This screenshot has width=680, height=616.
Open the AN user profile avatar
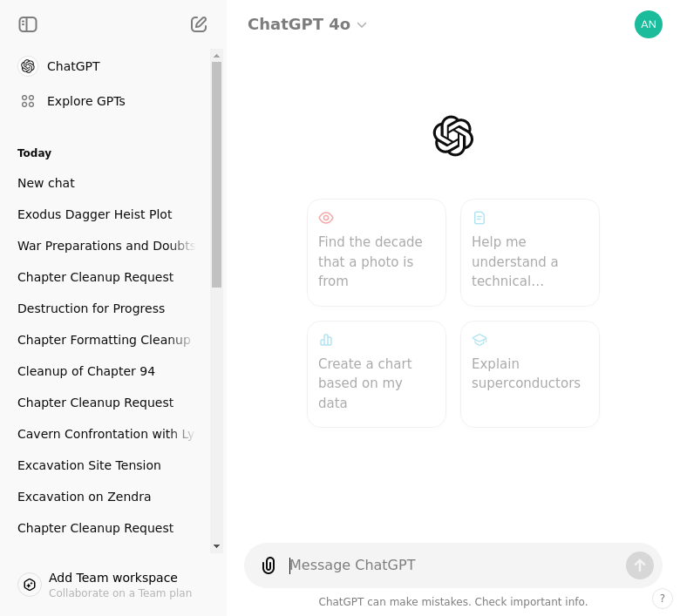[x=649, y=24]
